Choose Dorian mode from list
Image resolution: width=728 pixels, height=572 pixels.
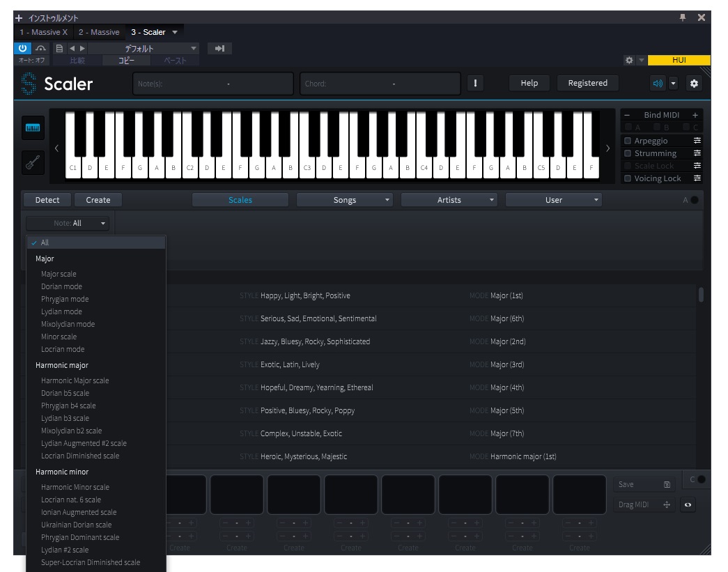61,286
